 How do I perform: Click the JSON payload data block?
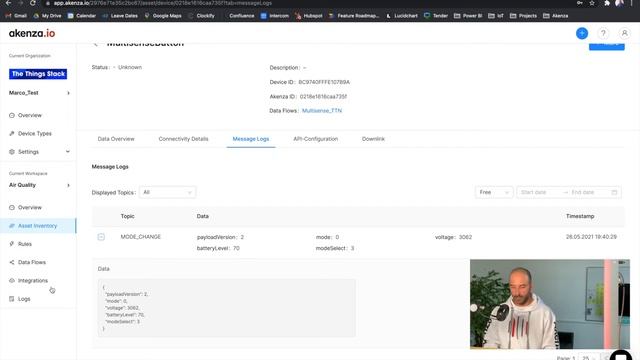click(227, 308)
